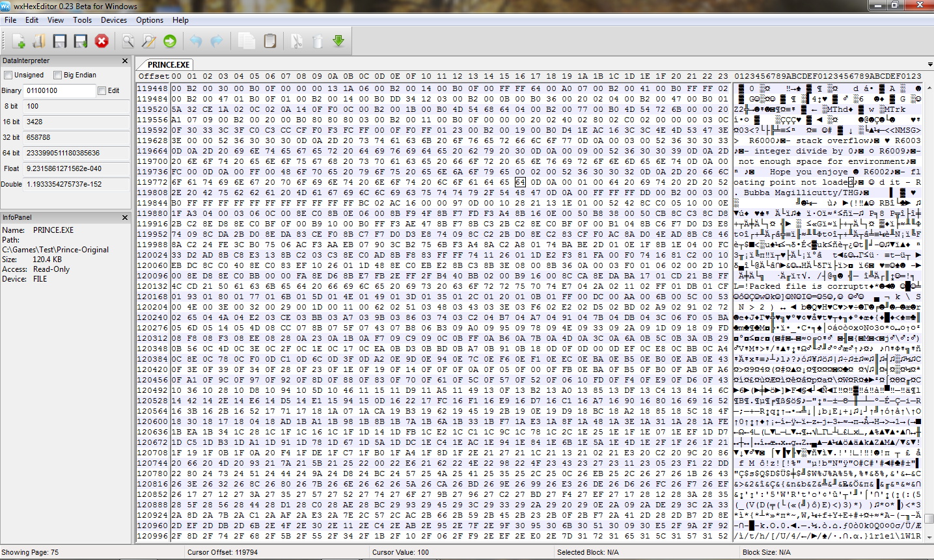Close the DataInterpreter panel
This screenshot has height=560, width=934.
pyautogui.click(x=125, y=61)
